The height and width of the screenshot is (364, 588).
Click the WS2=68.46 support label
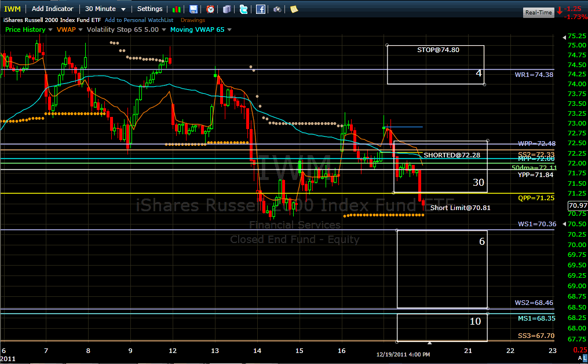[x=534, y=303]
